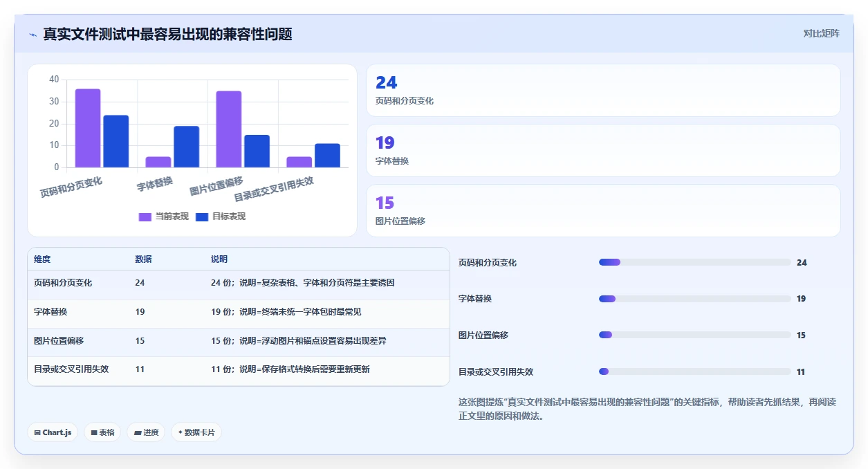Click description '24 份；说明=复杂表格、字体和分页符是主要诱因'
This screenshot has width=868, height=469.
[303, 283]
